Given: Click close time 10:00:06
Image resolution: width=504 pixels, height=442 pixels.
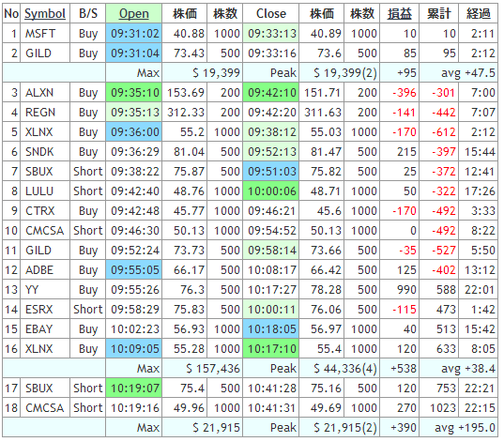Looking at the screenshot, I should pyautogui.click(x=271, y=191).
